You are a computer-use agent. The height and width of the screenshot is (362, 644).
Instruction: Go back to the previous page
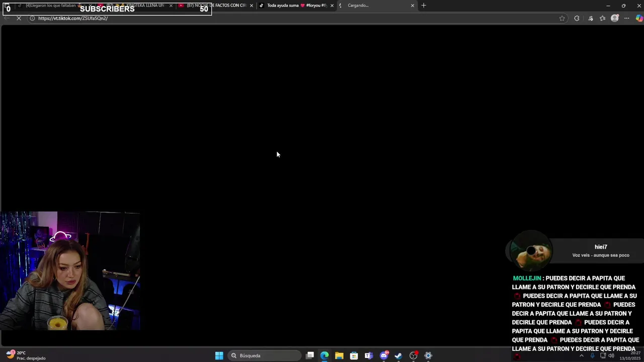7,18
